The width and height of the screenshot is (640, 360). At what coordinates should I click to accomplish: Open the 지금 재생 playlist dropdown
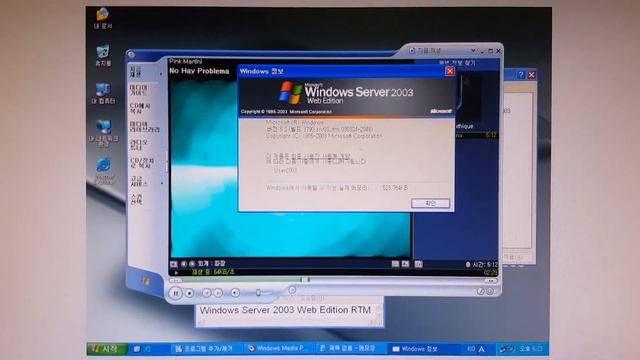tap(473, 51)
